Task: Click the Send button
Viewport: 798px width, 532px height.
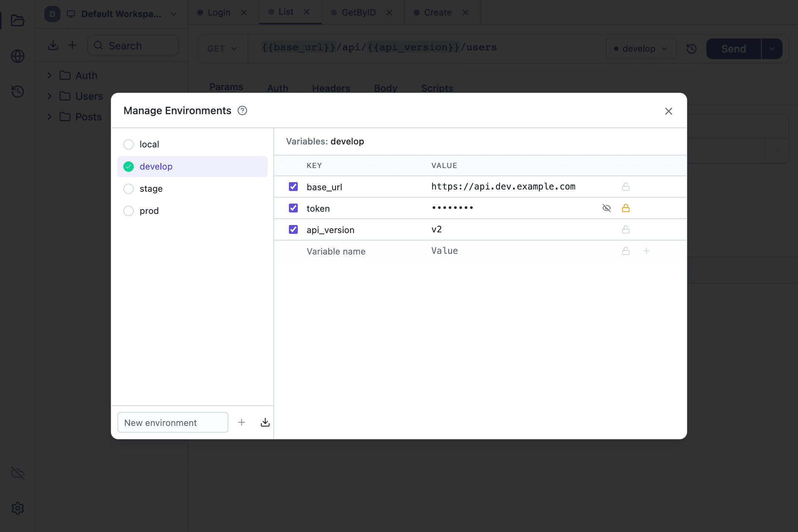Action: [x=734, y=49]
